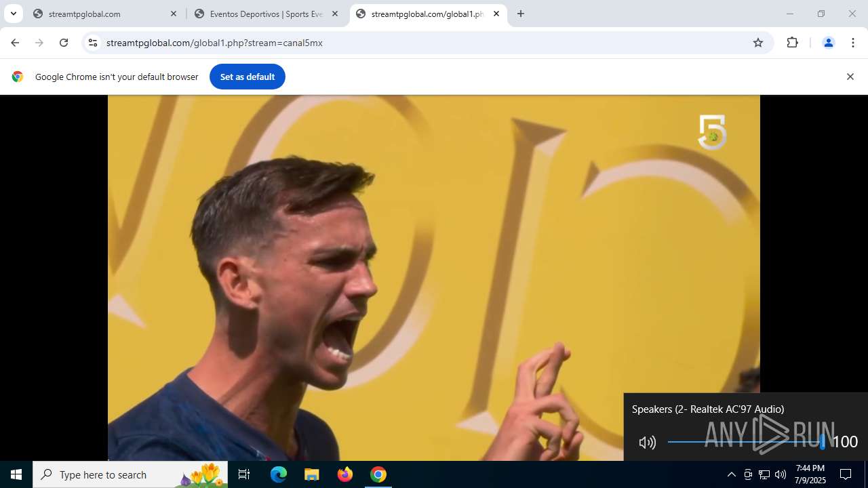Screen dimensions: 868x488
Task: Click the tray volume speaker icon
Action: pos(781,474)
